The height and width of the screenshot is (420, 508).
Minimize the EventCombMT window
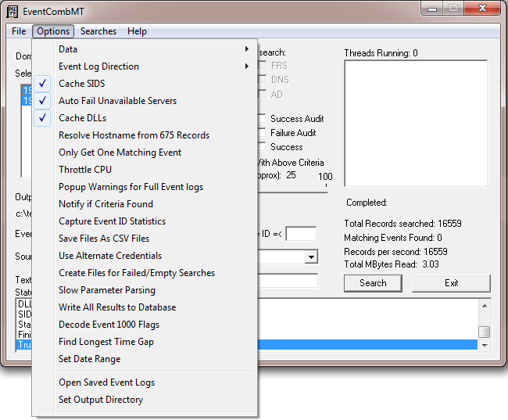click(432, 9)
